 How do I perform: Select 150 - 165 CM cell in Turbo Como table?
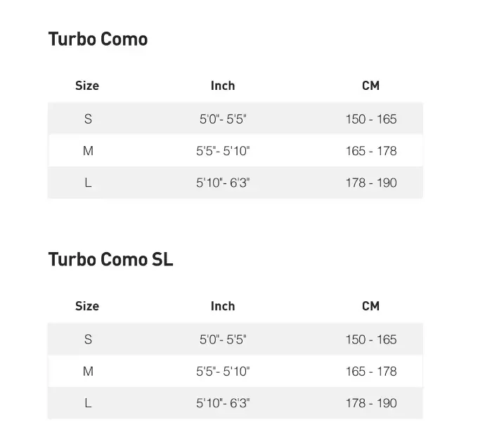tap(371, 119)
